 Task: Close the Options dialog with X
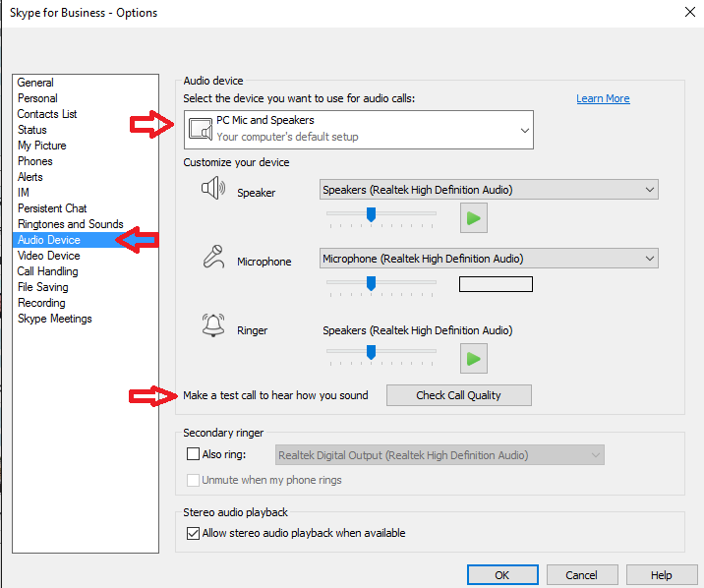689,12
